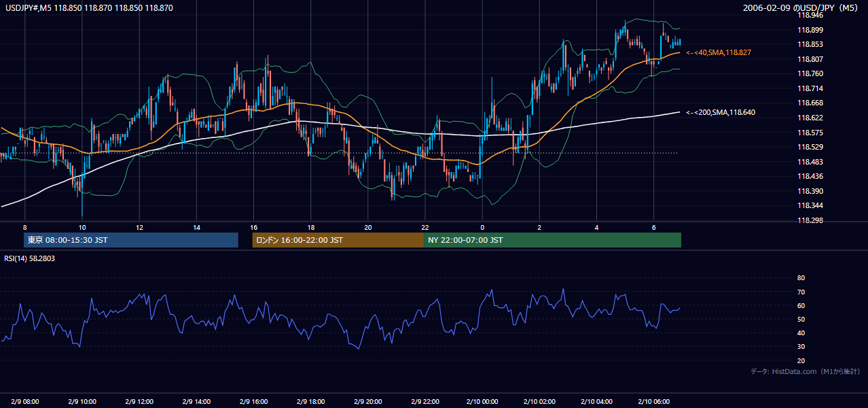The width and height of the screenshot is (868, 408).
Task: Click price axis value 118.668
Action: point(810,103)
